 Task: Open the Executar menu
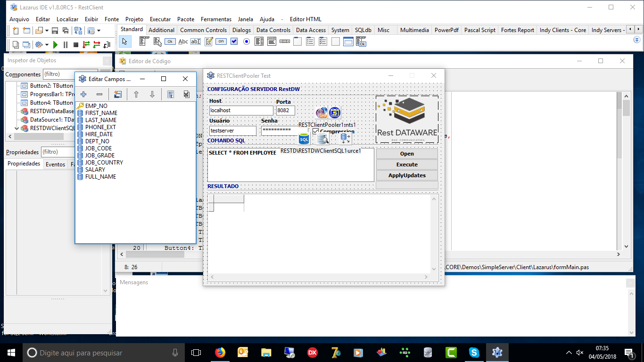tap(160, 19)
